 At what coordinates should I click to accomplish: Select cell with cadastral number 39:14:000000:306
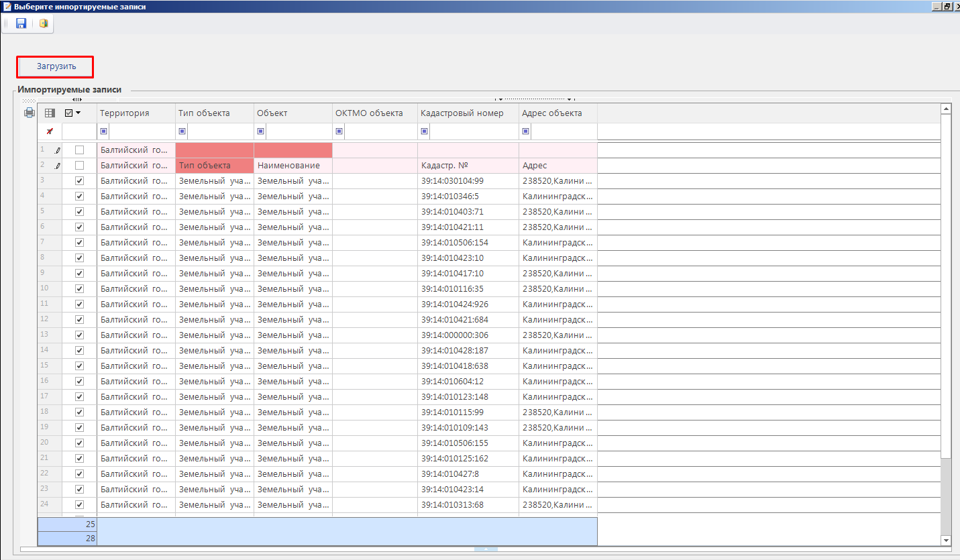(x=468, y=335)
